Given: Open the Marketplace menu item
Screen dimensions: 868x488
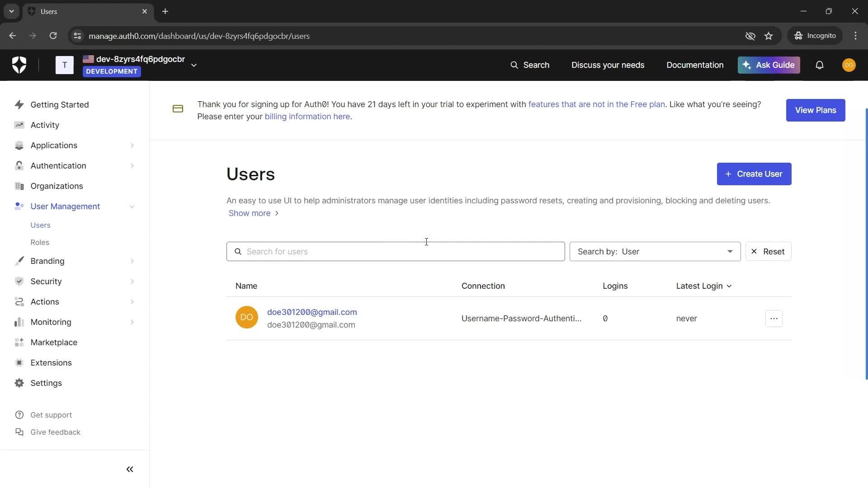Looking at the screenshot, I should pos(54,342).
